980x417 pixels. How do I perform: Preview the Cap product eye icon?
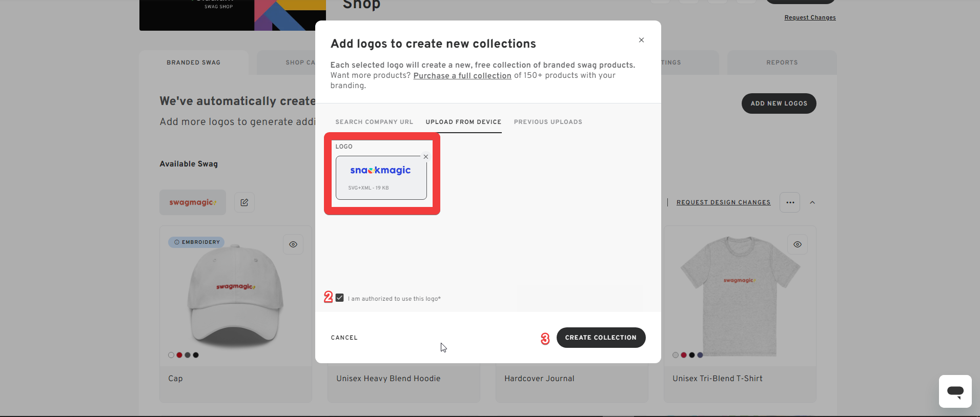(293, 244)
